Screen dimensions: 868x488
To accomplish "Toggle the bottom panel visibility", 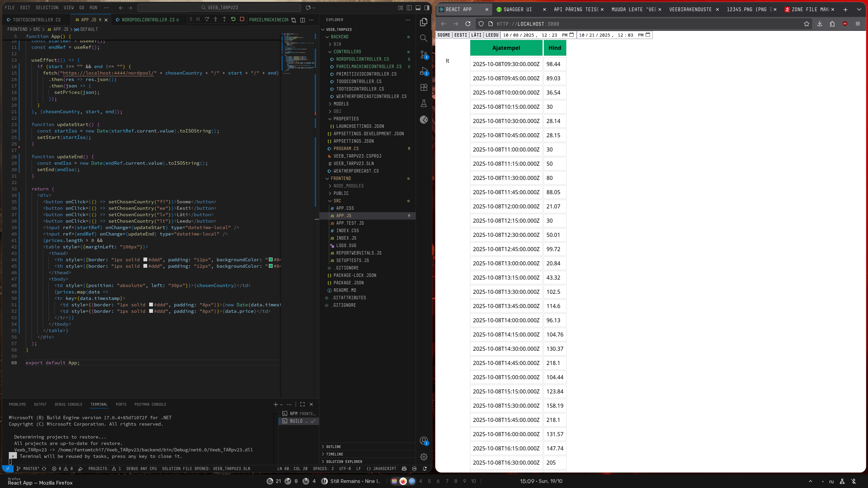I will (418, 8).
